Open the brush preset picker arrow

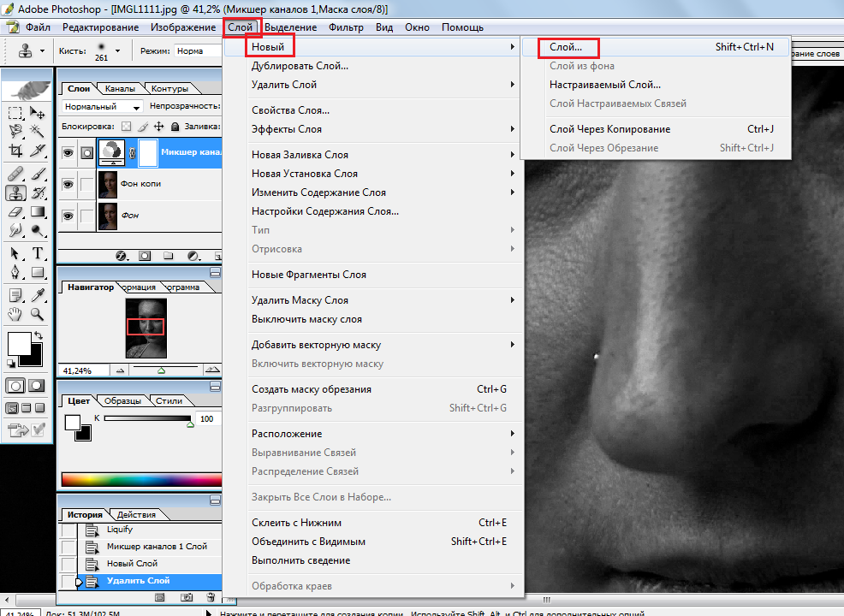[x=117, y=51]
